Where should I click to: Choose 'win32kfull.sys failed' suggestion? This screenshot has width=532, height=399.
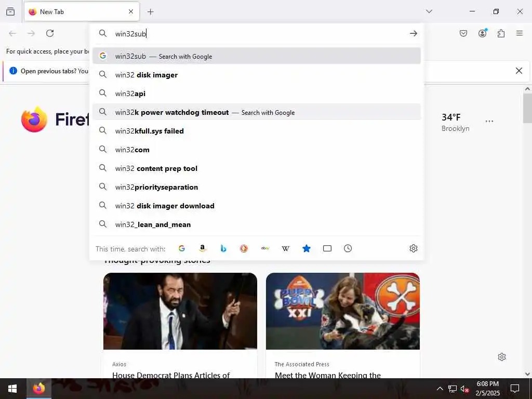(257, 130)
